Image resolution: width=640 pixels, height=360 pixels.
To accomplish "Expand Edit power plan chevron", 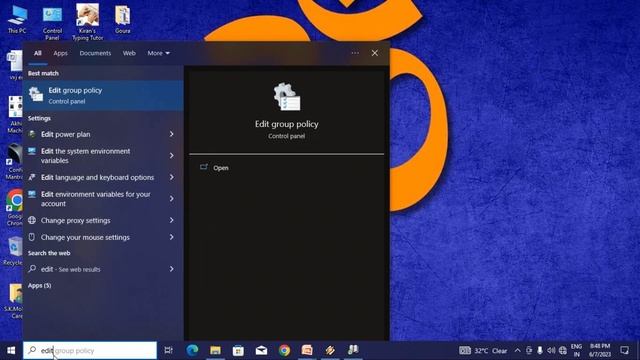I will tap(172, 134).
